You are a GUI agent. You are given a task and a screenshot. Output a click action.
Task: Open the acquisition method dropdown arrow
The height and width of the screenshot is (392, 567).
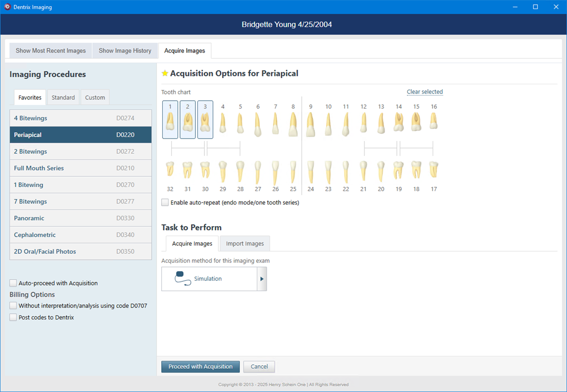coord(262,279)
